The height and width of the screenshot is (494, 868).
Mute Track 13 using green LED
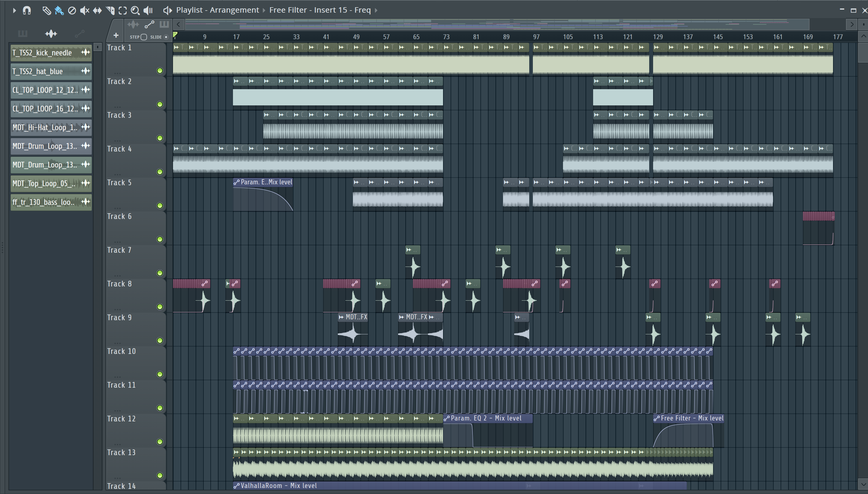click(x=159, y=475)
